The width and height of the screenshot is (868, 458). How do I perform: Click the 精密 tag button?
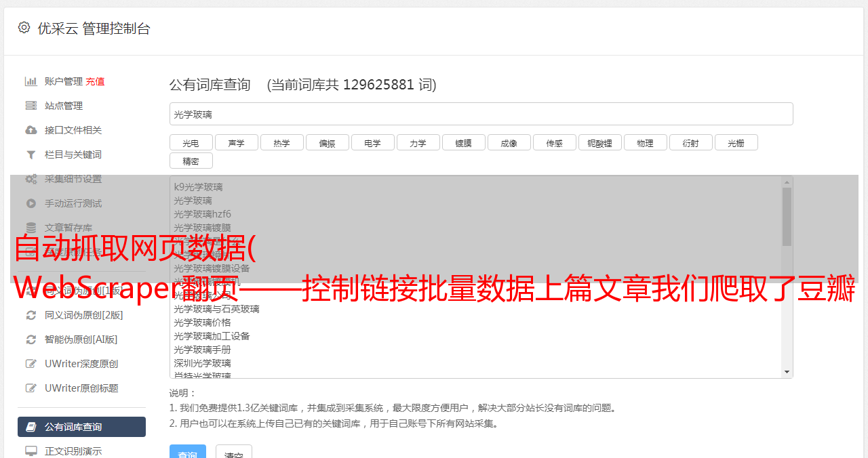(x=191, y=161)
